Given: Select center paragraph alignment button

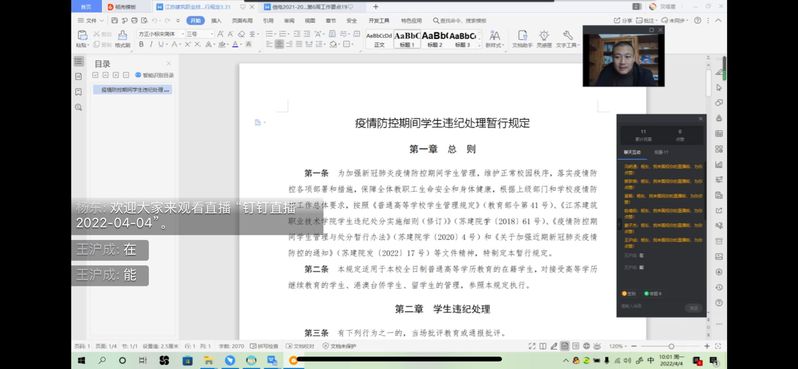Looking at the screenshot, I should click(279, 45).
